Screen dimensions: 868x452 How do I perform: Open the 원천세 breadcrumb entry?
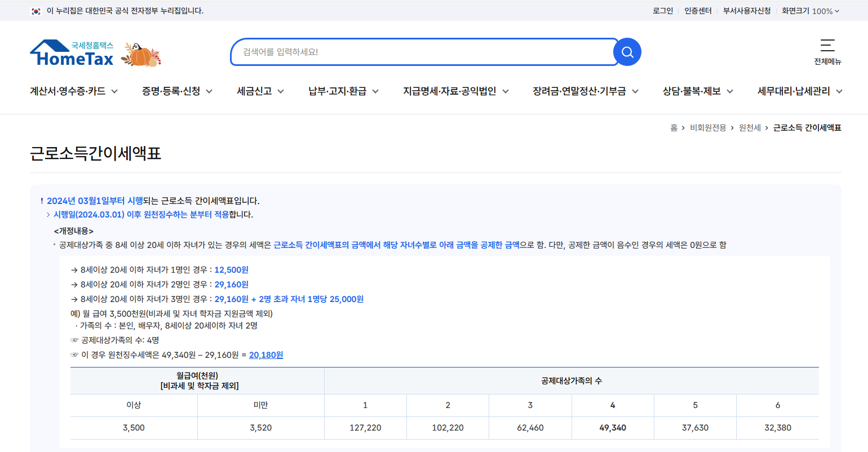(750, 127)
